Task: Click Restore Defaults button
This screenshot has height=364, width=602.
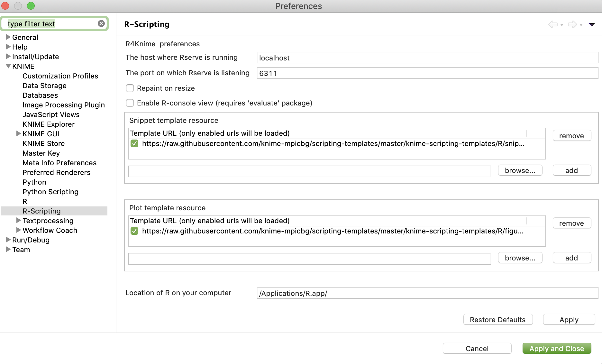Action: click(x=498, y=320)
